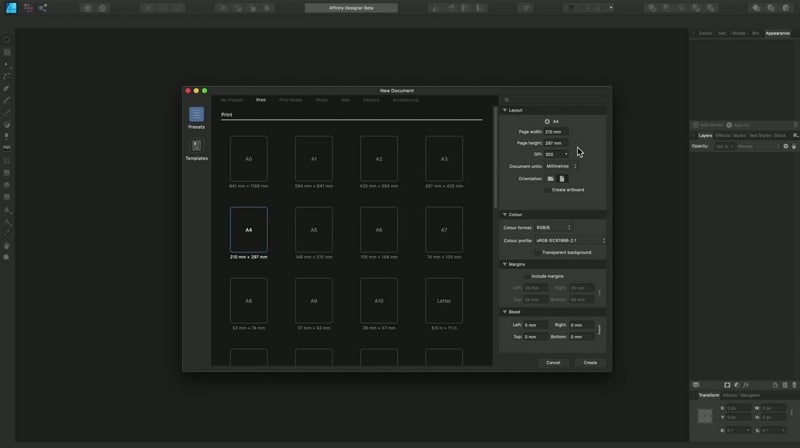Open the Opacity dropdown in the Layers panel
The height and width of the screenshot is (448, 800).
[724, 146]
